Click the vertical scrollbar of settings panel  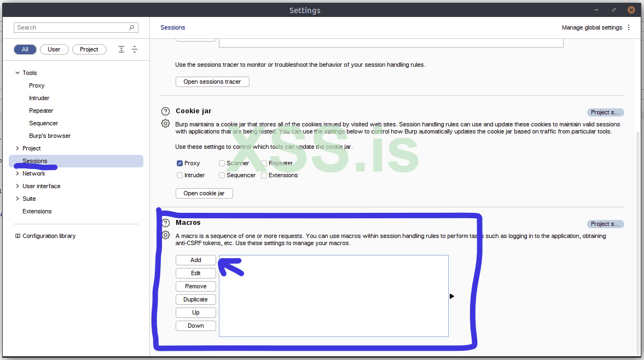coord(638,242)
